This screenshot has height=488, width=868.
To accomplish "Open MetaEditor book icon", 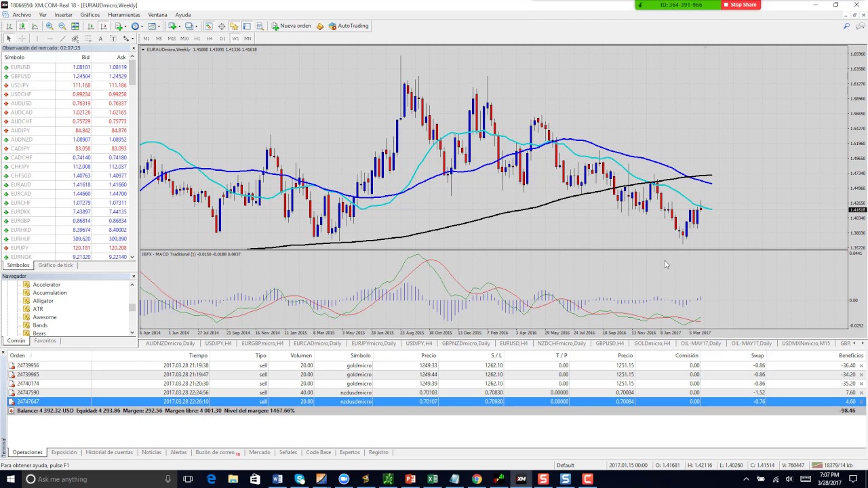I will (x=319, y=26).
